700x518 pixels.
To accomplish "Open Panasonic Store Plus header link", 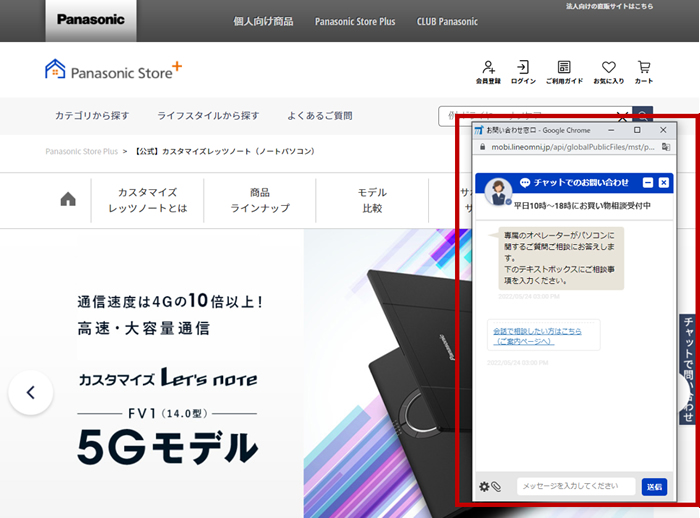I will (x=355, y=21).
